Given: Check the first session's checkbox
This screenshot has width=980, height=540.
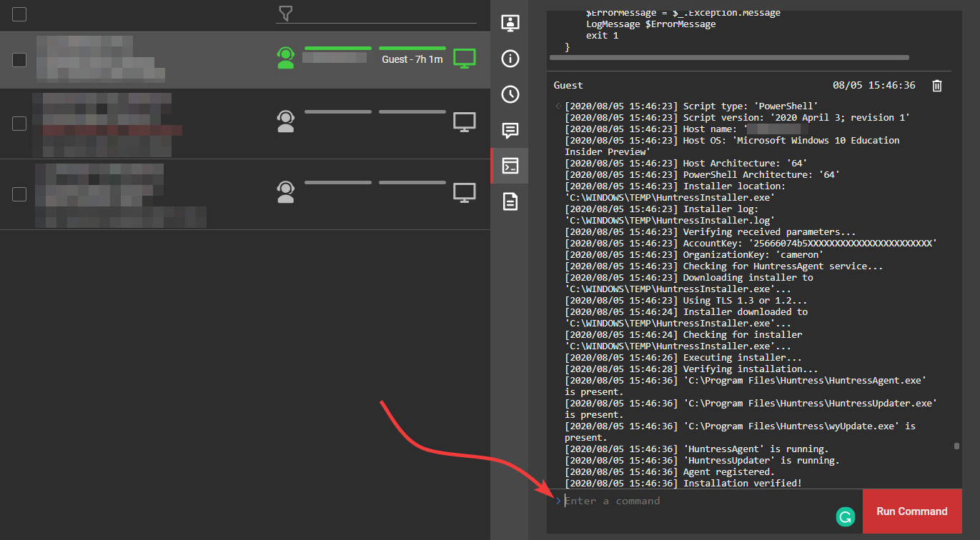Looking at the screenshot, I should 19,60.
